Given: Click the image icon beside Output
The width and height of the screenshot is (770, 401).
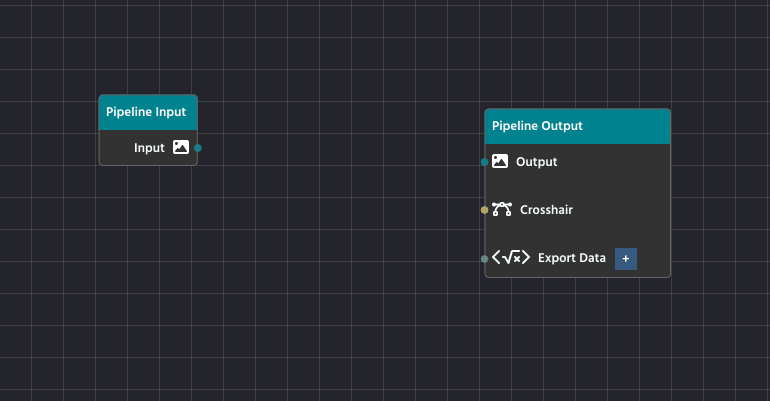Looking at the screenshot, I should (x=500, y=161).
